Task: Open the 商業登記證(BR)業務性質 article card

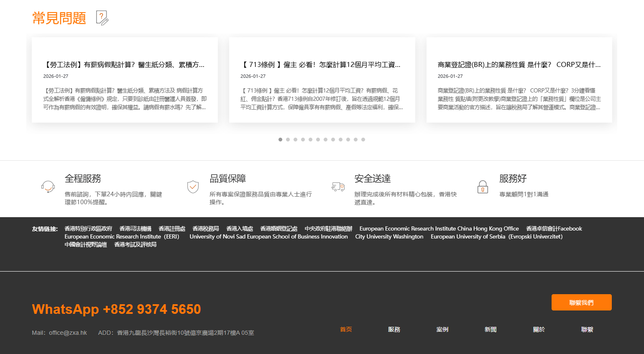Action: click(x=519, y=80)
